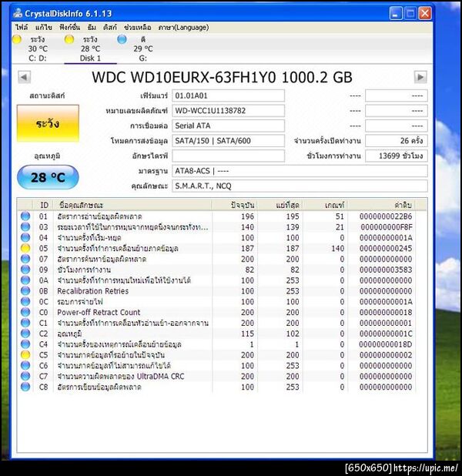
Task: Select raw value 000000003583 in row 09
Action: [x=386, y=270]
